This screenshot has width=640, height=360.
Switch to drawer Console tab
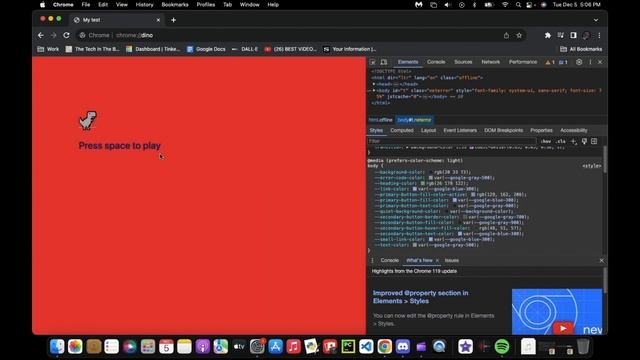389,260
